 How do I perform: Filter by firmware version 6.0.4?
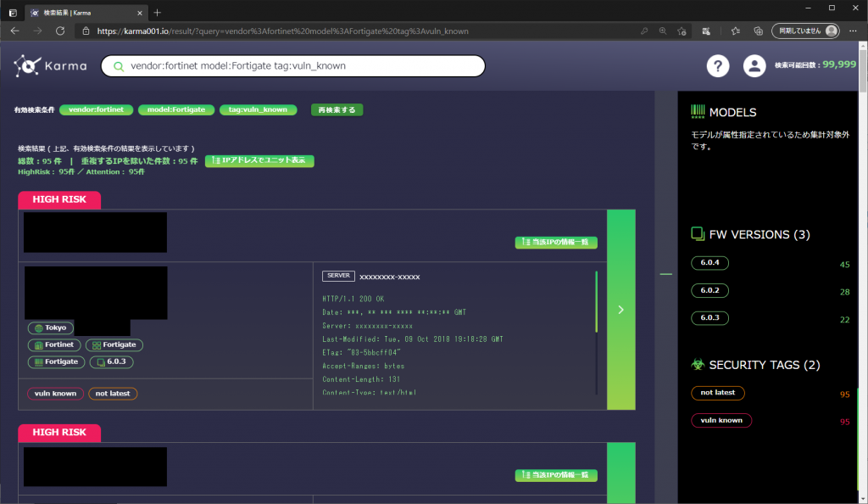[x=709, y=262]
